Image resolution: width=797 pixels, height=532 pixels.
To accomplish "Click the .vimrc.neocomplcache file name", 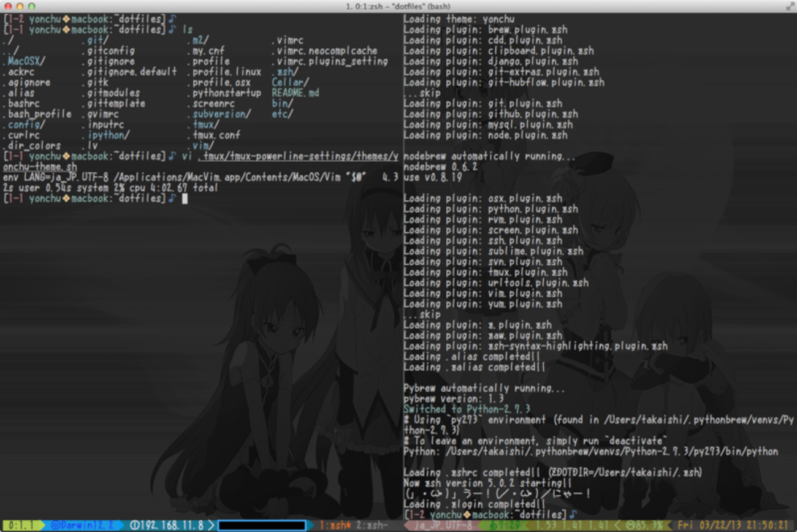I will tap(325, 51).
